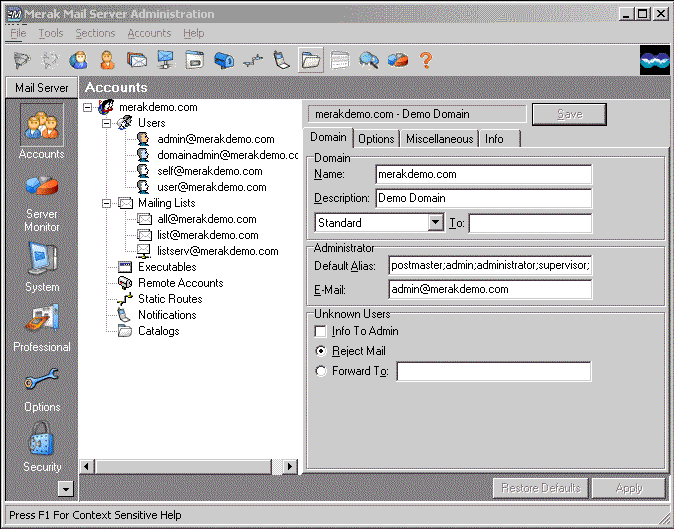Enable the Info To Admin checkbox

320,331
